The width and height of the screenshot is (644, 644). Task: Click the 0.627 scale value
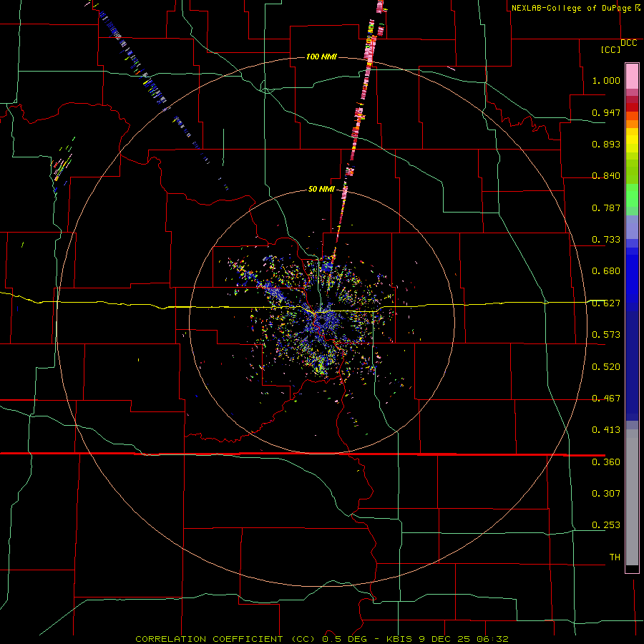tap(606, 303)
